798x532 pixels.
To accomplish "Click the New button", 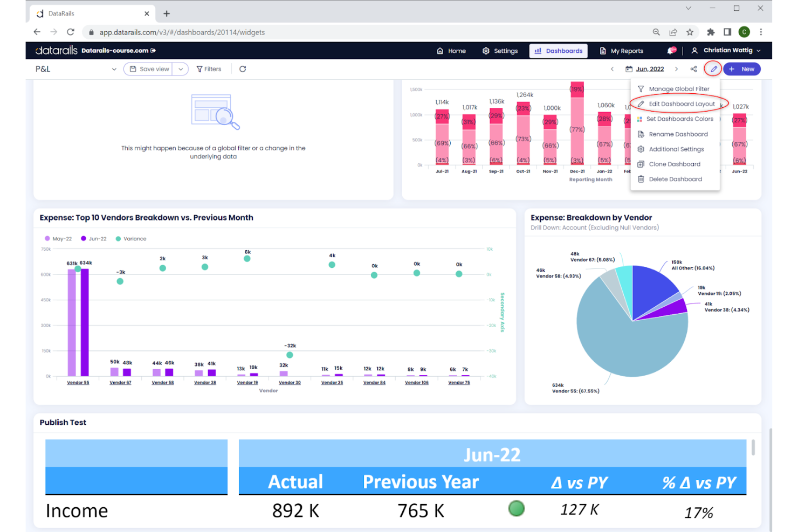I will pos(742,68).
